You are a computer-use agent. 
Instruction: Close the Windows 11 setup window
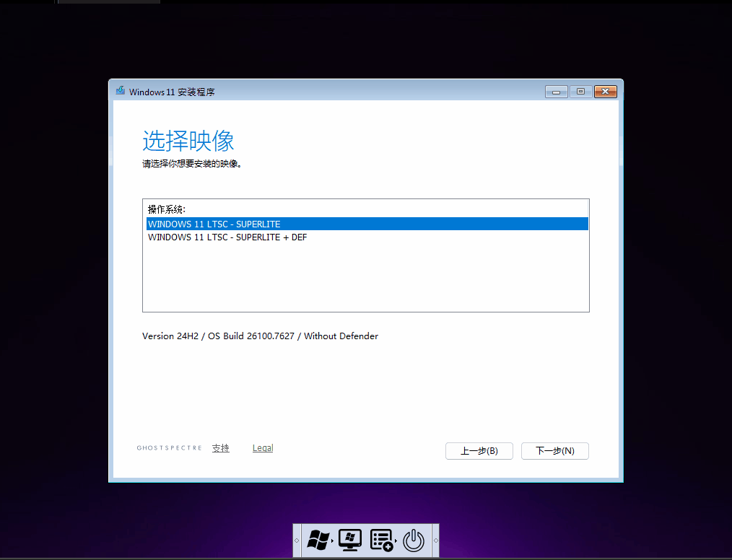(x=606, y=92)
